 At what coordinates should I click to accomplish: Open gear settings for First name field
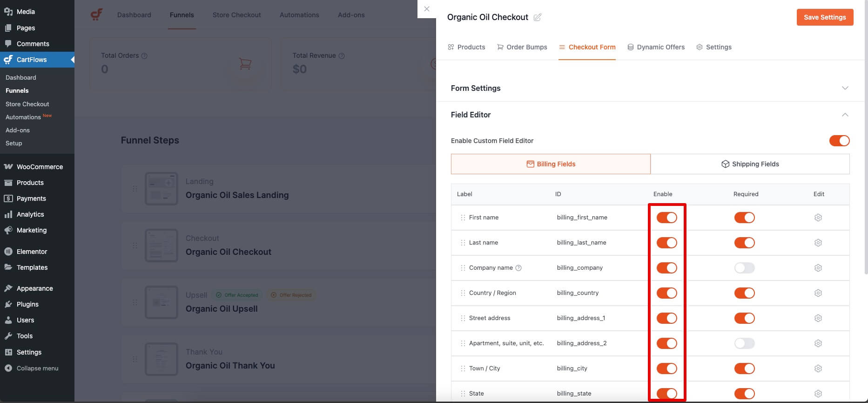pyautogui.click(x=818, y=218)
